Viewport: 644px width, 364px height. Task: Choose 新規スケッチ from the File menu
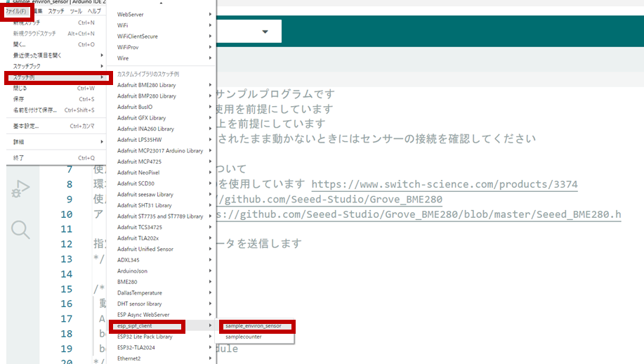coord(55,22)
